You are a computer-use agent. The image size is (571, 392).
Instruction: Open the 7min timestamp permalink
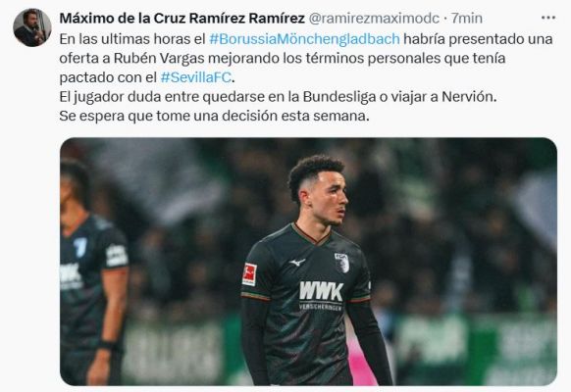coord(466,19)
